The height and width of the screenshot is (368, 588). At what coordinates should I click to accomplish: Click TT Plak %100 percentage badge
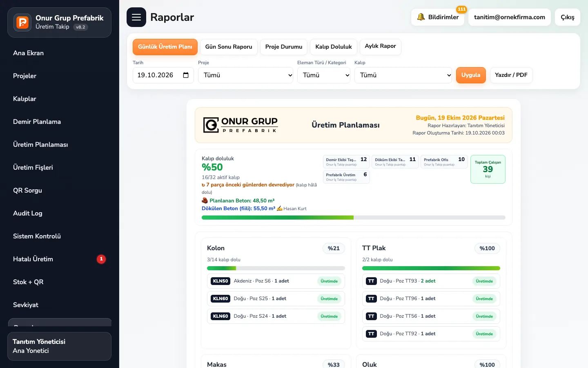[x=487, y=248]
